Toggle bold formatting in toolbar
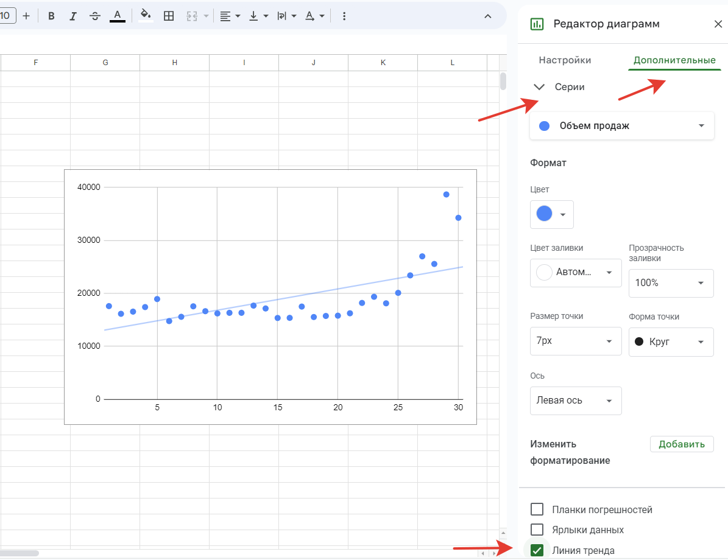728x560 pixels. 52,16
